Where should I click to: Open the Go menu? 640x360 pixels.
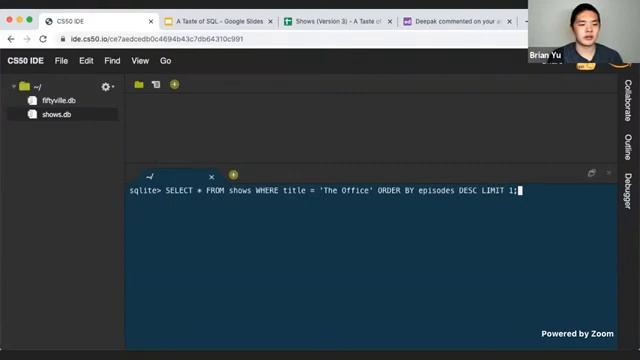coord(165,61)
